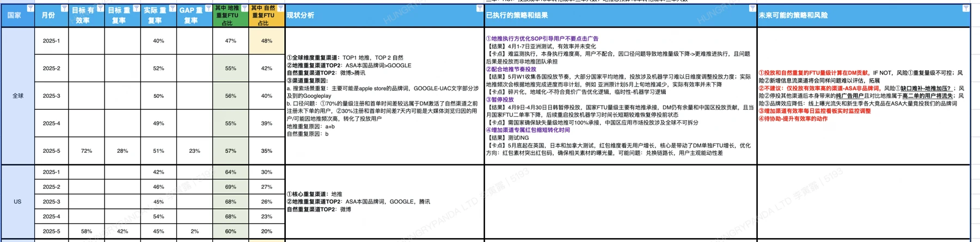Image resolution: width=980 pixels, height=242 pixels.
Task: Select 2025-1 in the 全球 section
Action: 52,41
